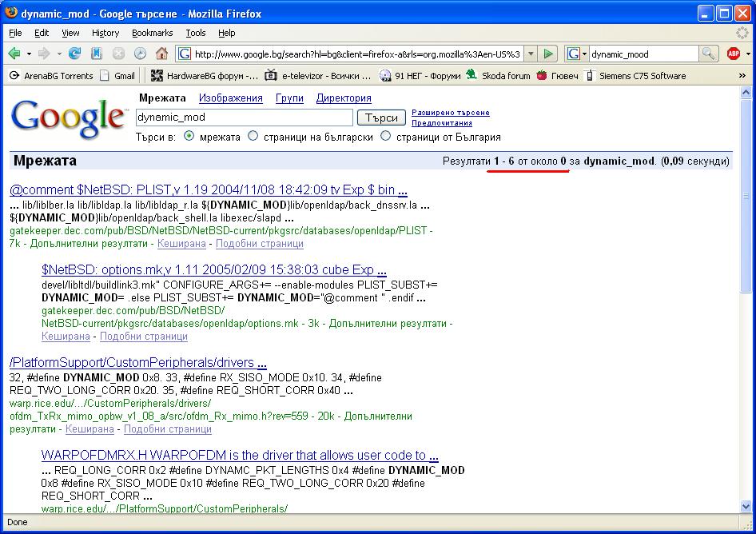Open the View menu
This screenshot has height=534, width=756.
click(x=70, y=33)
